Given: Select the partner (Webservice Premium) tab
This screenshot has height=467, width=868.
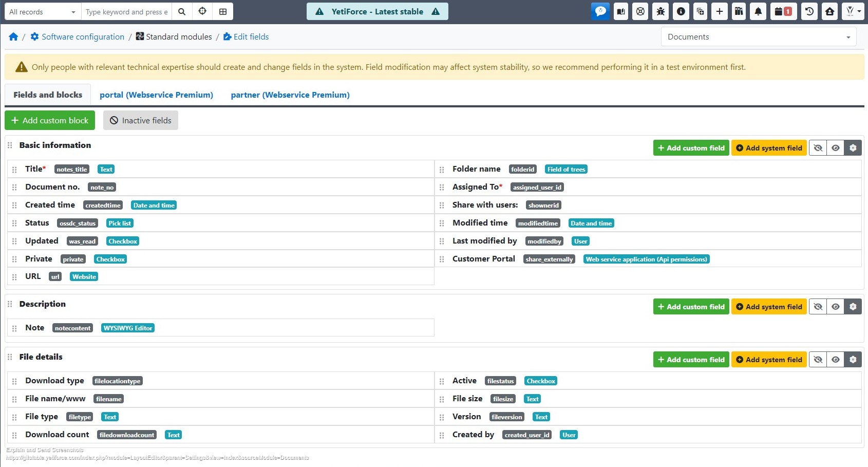Looking at the screenshot, I should (290, 95).
